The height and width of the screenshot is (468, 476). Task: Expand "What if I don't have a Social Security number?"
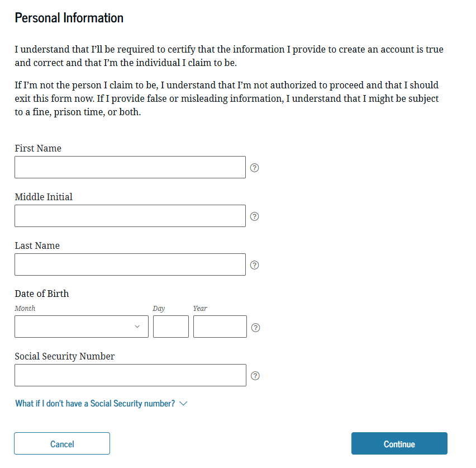101,403
